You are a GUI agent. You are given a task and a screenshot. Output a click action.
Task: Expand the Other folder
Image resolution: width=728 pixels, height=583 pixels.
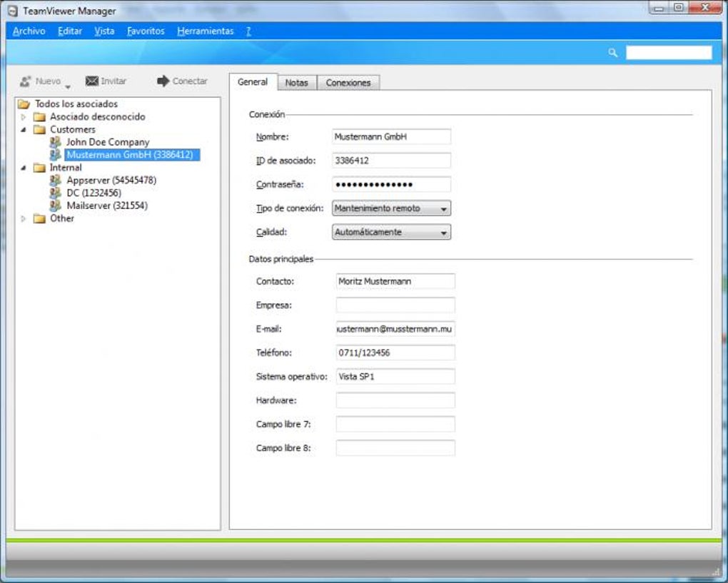click(x=24, y=218)
